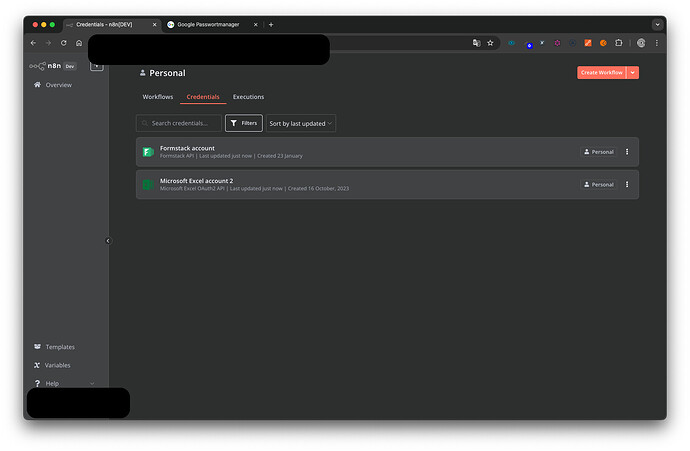690x451 pixels.
Task: Click the orange square extension icon
Action: (x=588, y=43)
